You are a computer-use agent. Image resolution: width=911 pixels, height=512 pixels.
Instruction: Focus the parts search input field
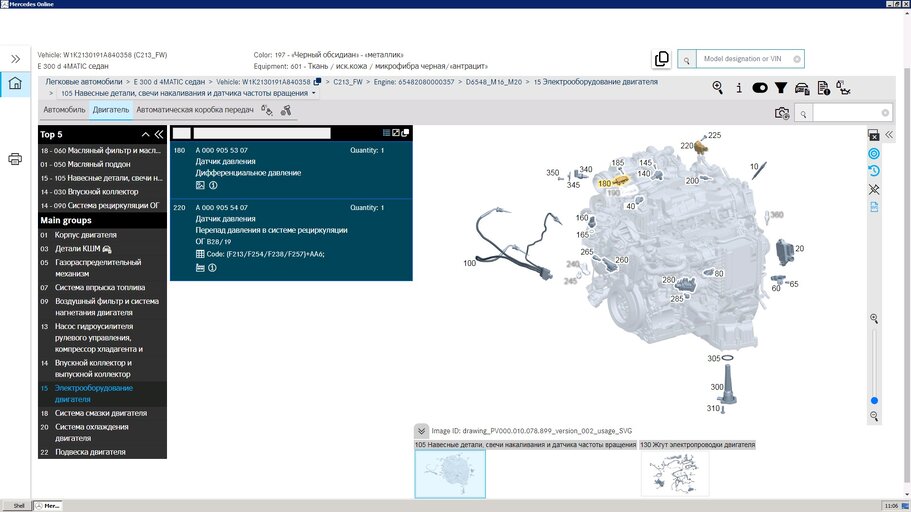coord(847,113)
